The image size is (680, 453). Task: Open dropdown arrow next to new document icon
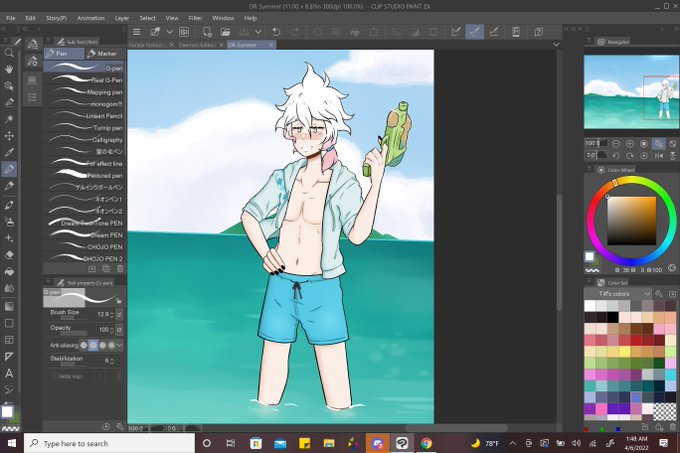[170, 32]
